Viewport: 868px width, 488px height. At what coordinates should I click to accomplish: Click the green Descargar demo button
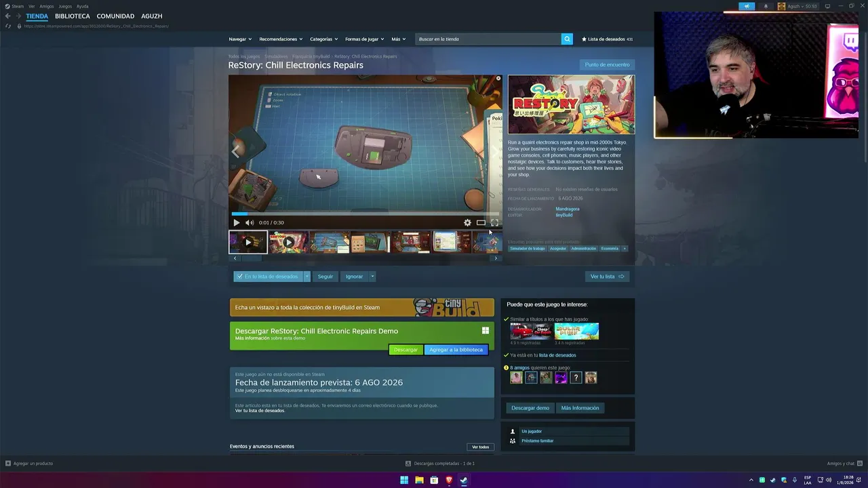406,350
